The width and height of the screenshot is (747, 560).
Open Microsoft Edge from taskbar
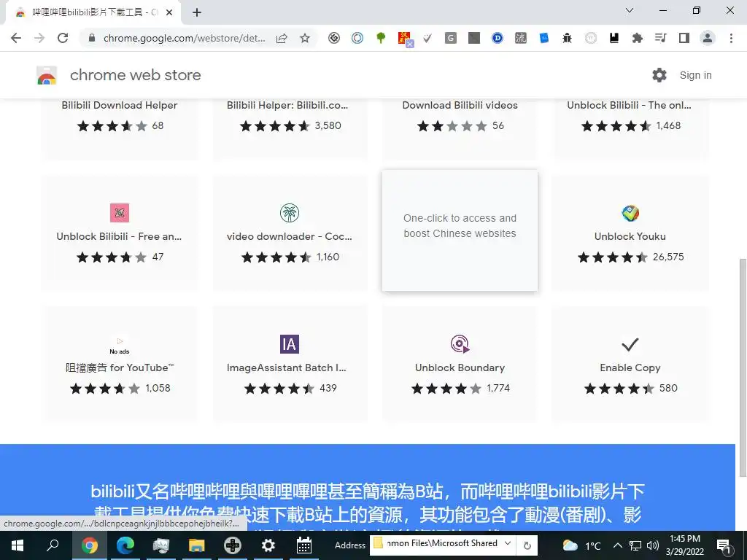coord(125,545)
